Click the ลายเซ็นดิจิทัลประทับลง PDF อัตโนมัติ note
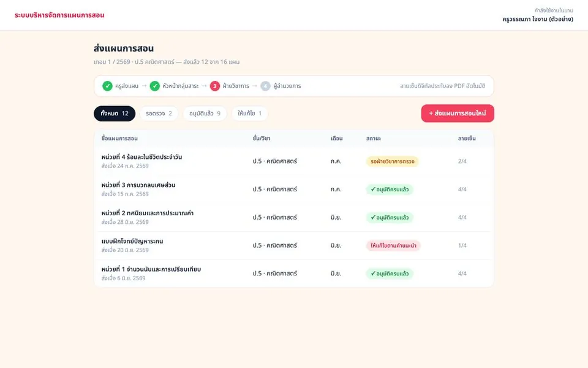 tap(442, 86)
